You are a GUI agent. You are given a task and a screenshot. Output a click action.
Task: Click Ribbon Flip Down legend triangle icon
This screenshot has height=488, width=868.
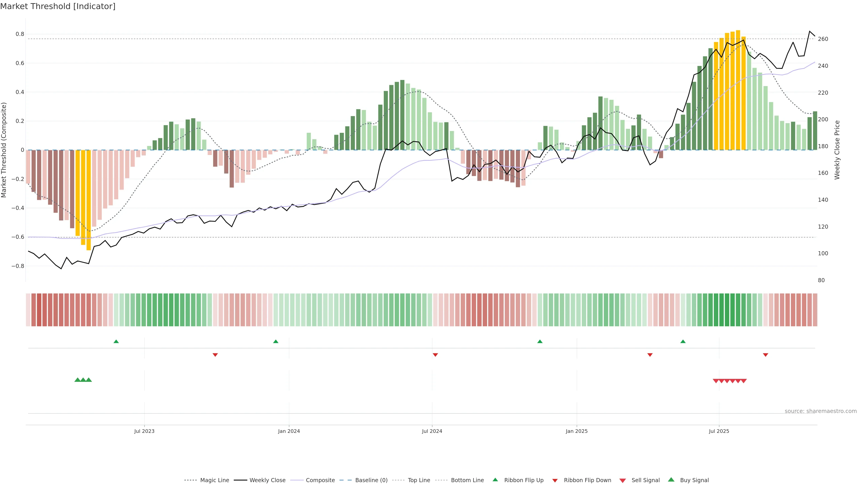(555, 480)
